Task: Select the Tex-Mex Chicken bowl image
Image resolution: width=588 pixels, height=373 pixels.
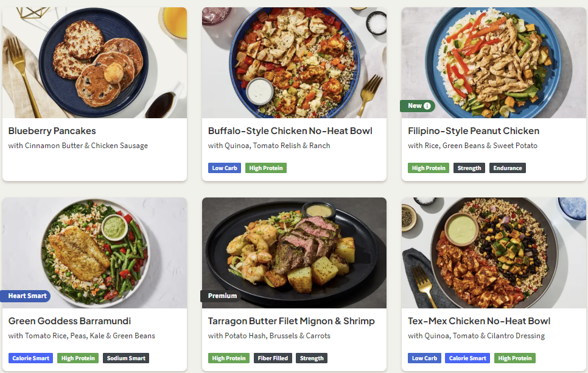Action: [494, 253]
